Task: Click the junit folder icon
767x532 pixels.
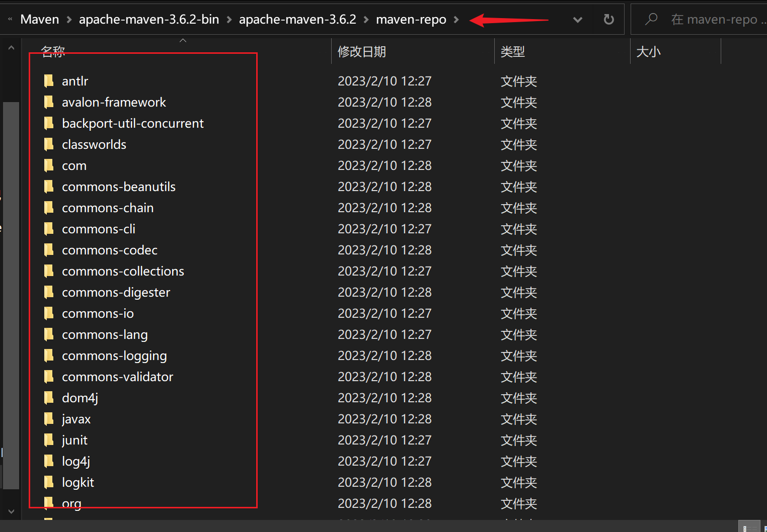Action: coord(49,440)
